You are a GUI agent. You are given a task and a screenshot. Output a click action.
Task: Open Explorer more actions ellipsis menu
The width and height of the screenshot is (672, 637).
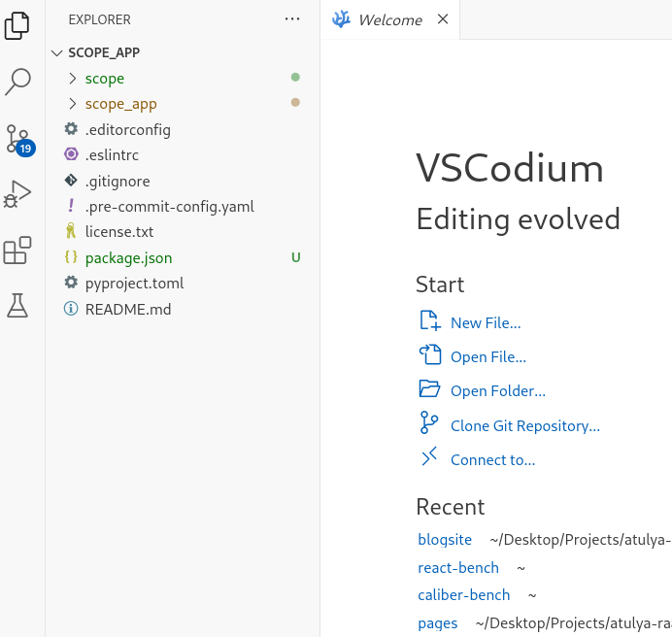pyautogui.click(x=292, y=18)
